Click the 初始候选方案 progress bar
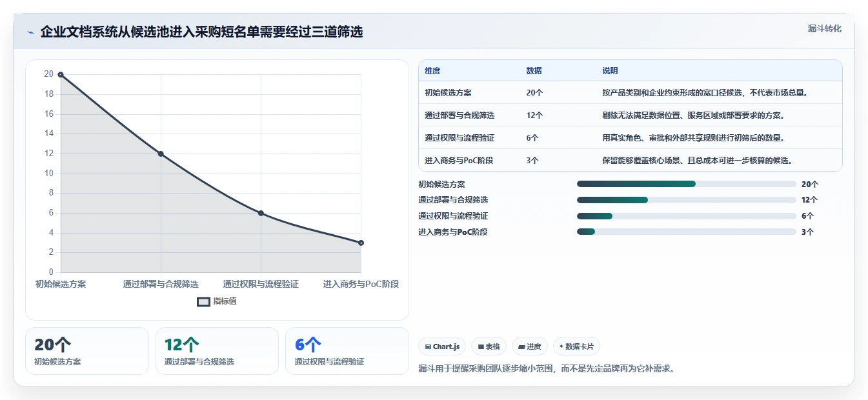Viewport: 868px width, 400px height. [x=687, y=184]
